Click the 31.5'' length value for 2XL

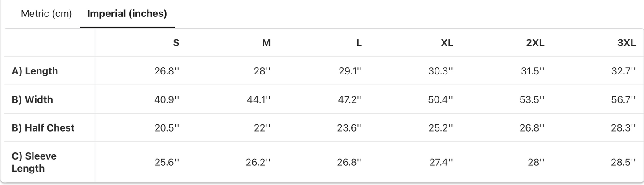(533, 71)
